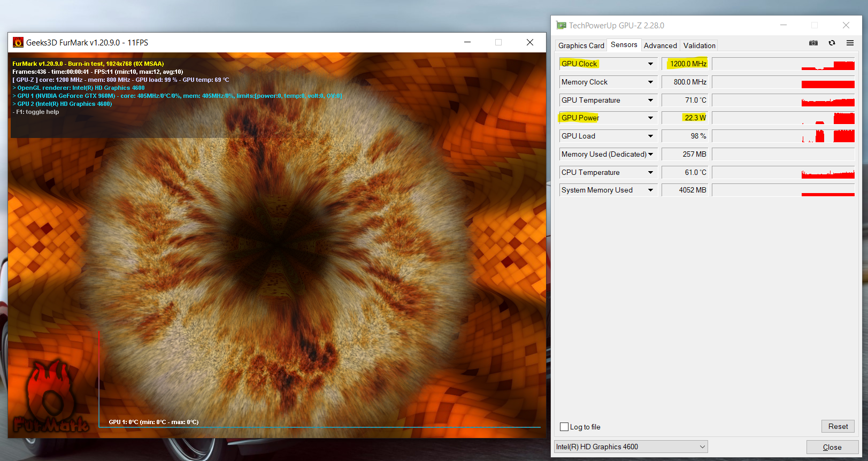Click the GPU Load value 98 %
Image resolution: width=868 pixels, height=461 pixels.
pyautogui.click(x=685, y=136)
